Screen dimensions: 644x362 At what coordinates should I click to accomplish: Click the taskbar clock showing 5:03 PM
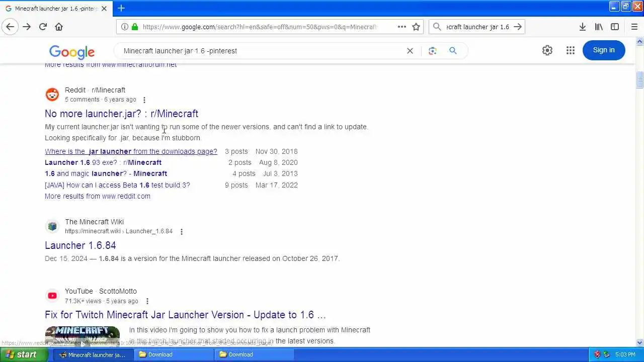625,354
